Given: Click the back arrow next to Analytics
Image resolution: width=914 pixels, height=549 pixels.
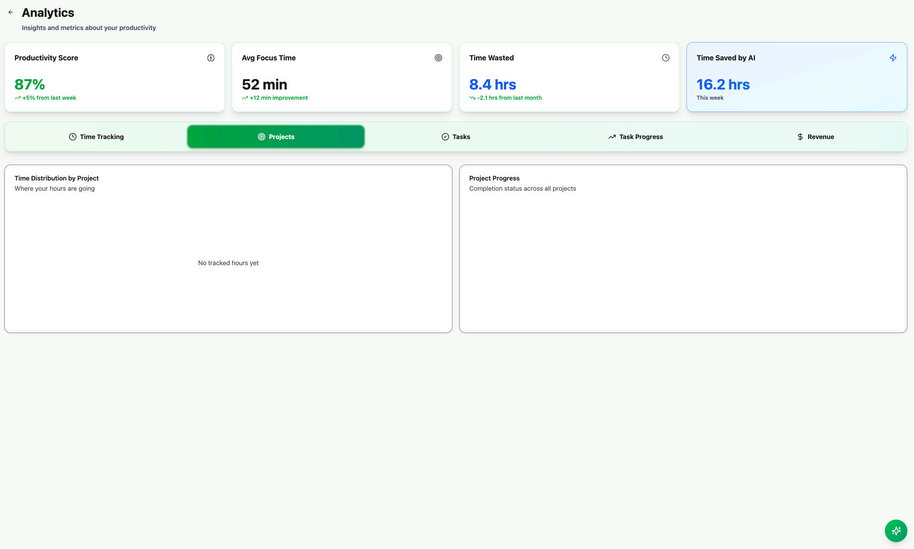Looking at the screenshot, I should (10, 12).
